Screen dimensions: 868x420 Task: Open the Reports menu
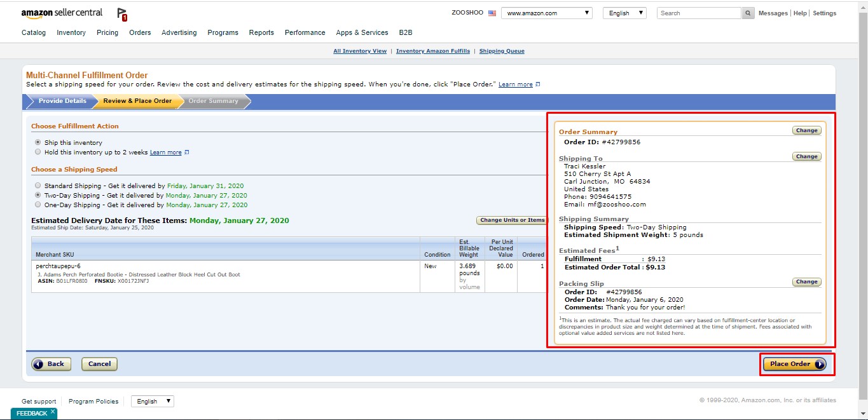pos(261,32)
